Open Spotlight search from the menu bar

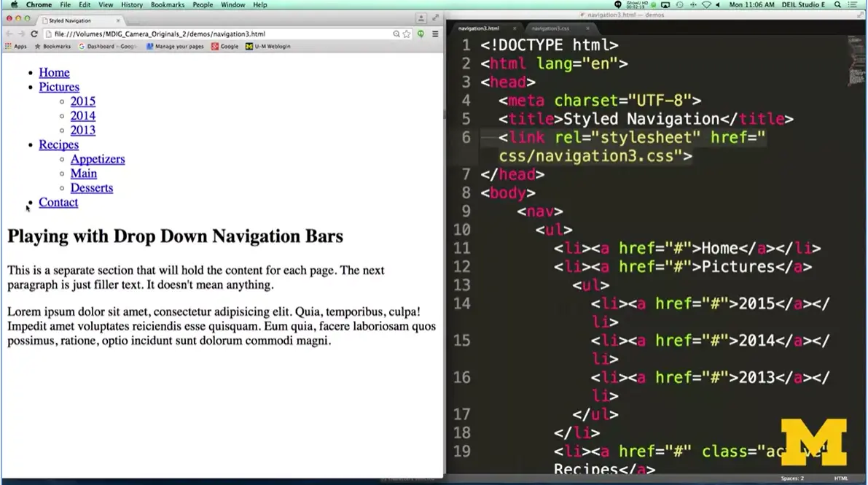(837, 5)
